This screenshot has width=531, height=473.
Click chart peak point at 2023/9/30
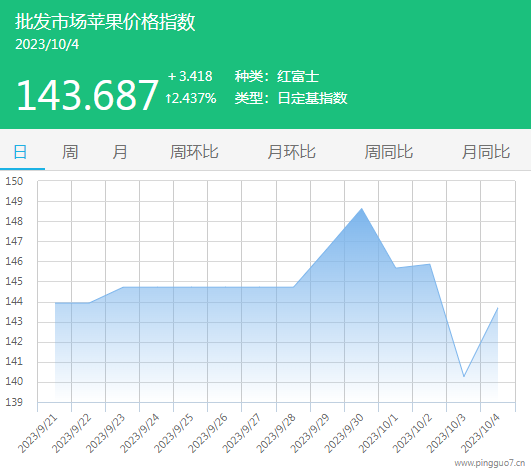(x=362, y=209)
